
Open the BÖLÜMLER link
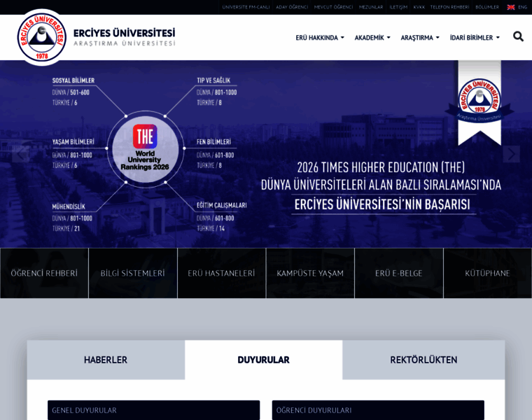487,7
